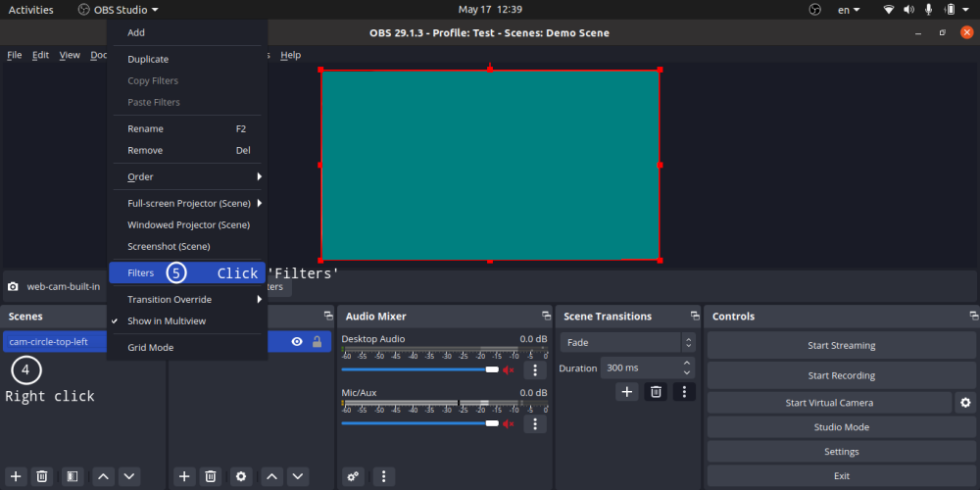This screenshot has width=980, height=490.
Task: Move source up in the Sources toolbar
Action: click(271, 476)
